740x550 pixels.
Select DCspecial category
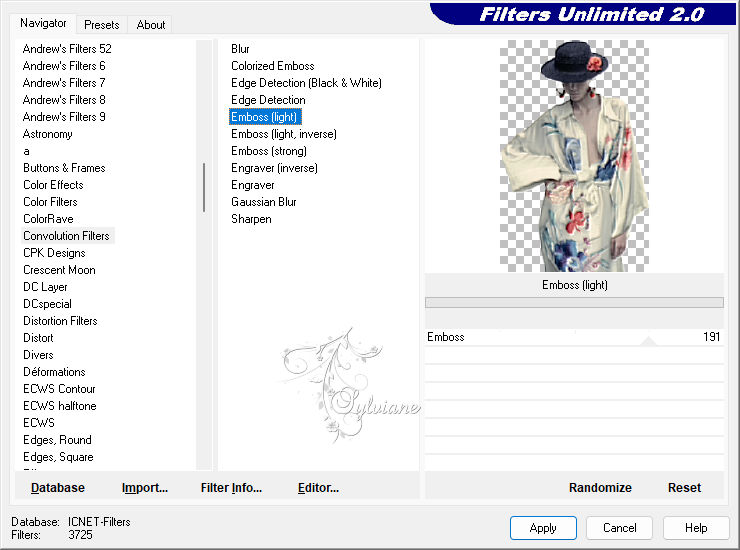click(48, 304)
